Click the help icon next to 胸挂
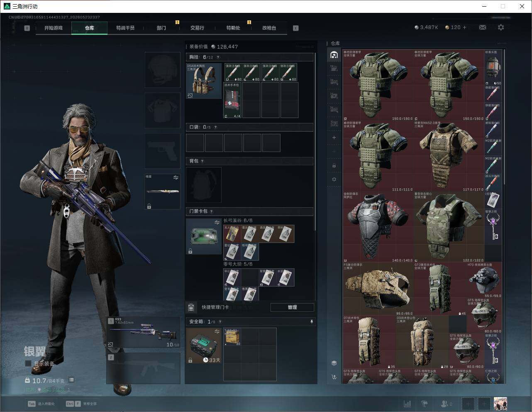This screenshot has height=412, width=532. point(218,57)
